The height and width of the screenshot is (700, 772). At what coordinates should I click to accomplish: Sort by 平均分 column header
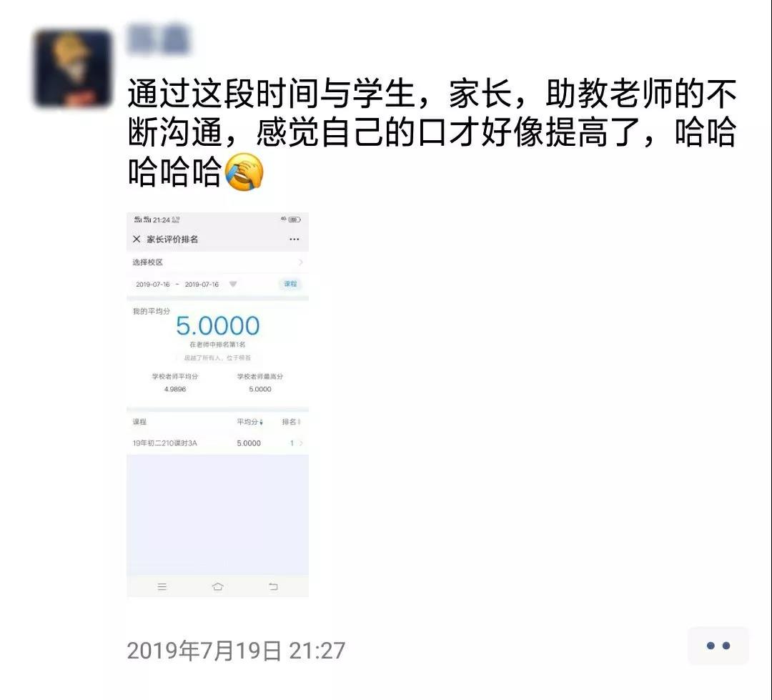pyautogui.click(x=250, y=422)
